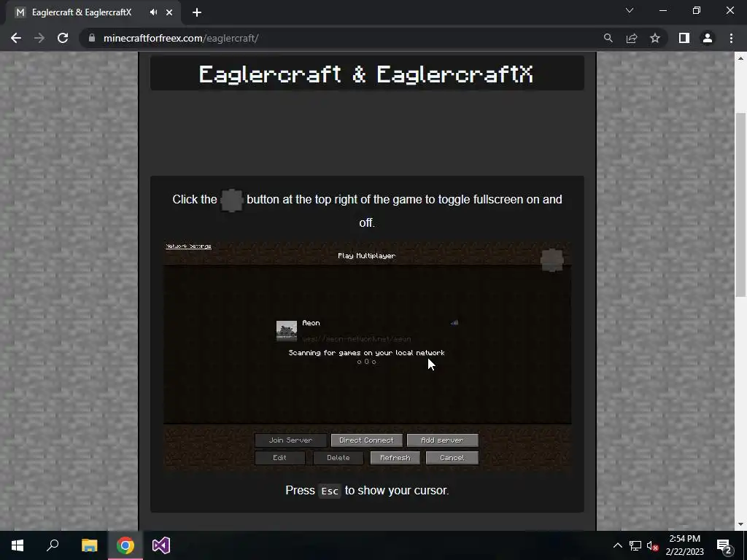Click the Delete server button
Image resolution: width=747 pixels, height=560 pixels.
[338, 458]
